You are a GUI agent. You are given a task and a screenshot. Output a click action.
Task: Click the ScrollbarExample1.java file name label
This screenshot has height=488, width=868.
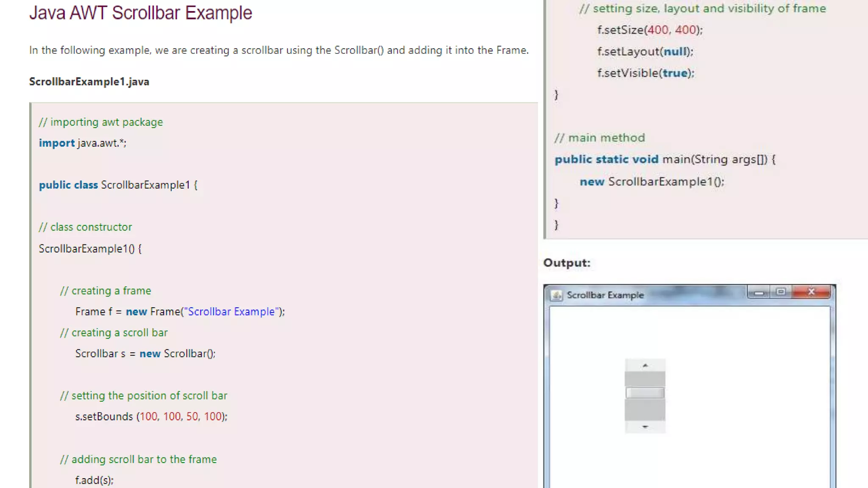point(89,82)
